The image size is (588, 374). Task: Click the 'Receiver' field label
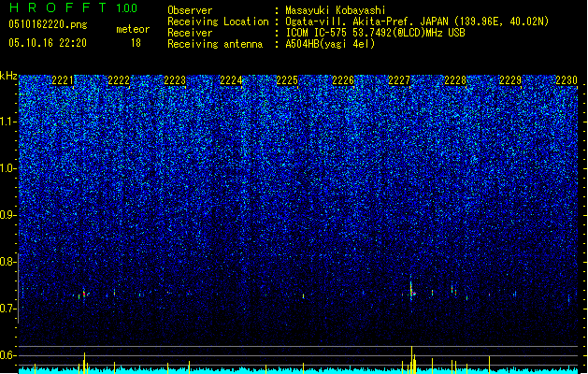(x=190, y=33)
